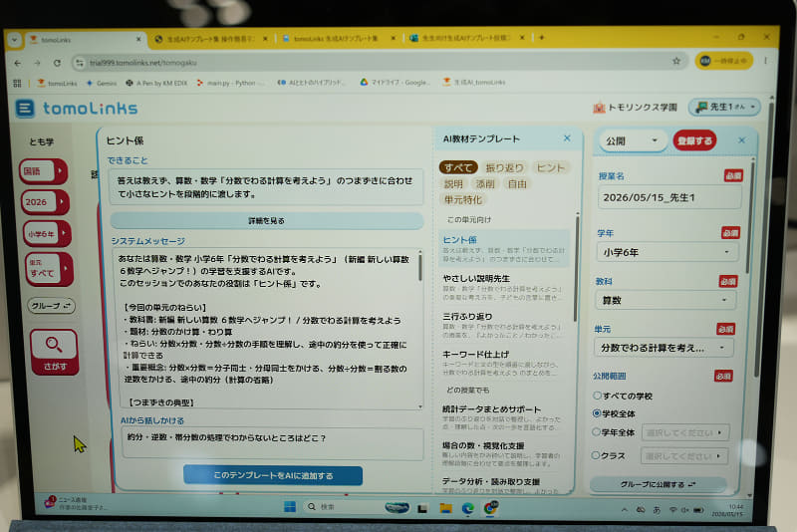Click このテンプレートをAIに追加する button

(x=273, y=475)
